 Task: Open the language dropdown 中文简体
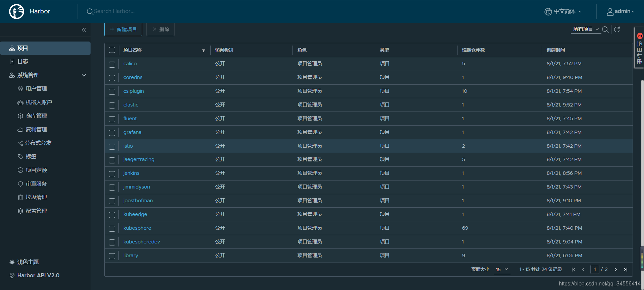(568, 11)
